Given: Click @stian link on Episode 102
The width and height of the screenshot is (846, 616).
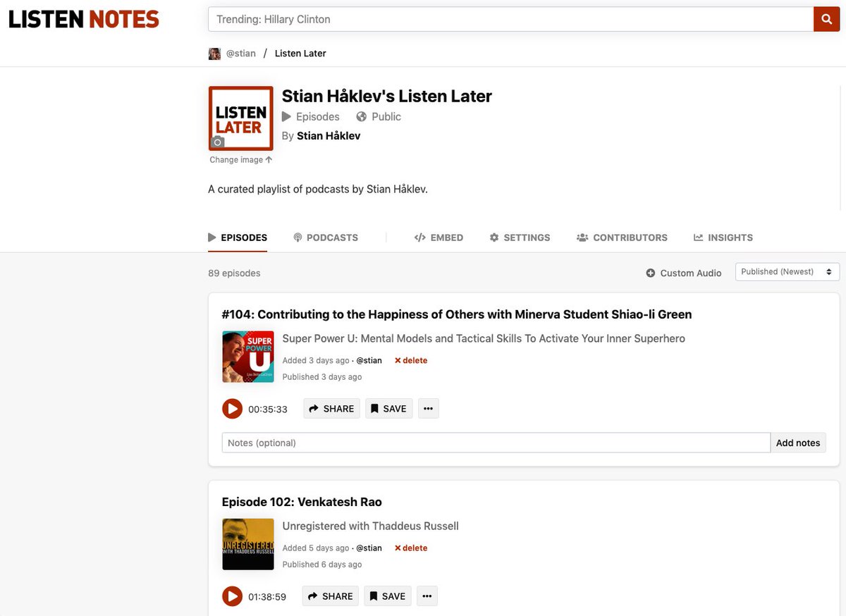Looking at the screenshot, I should pyautogui.click(x=369, y=548).
